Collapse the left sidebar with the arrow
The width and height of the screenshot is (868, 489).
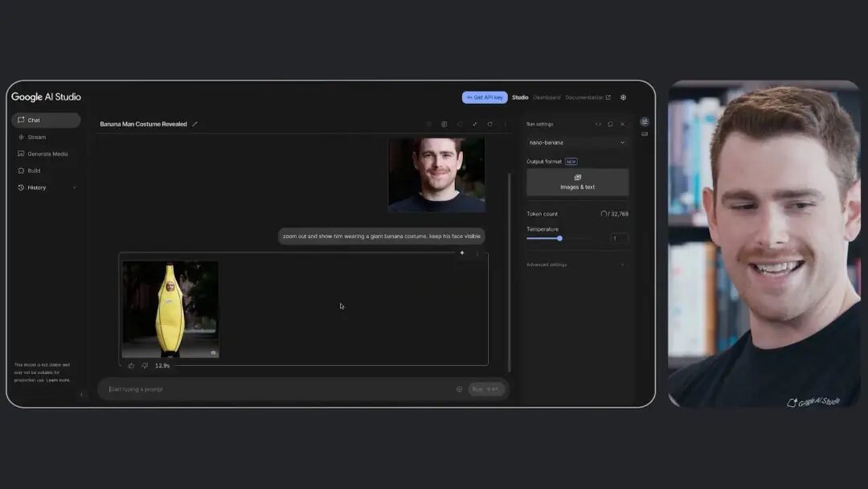[81, 394]
